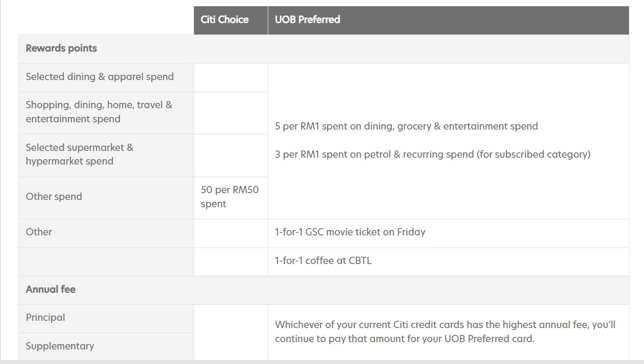Select the Selected supermarket & hypermarket spend label

80,154
